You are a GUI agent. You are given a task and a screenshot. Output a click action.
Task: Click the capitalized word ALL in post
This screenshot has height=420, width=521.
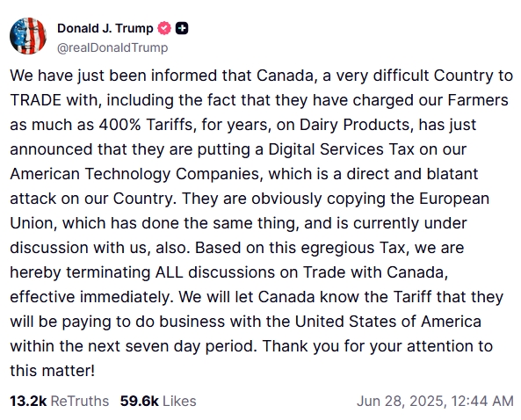pos(169,272)
